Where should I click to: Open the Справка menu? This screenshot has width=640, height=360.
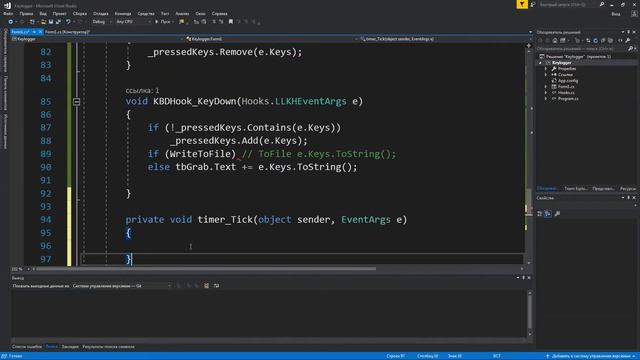pos(220,13)
